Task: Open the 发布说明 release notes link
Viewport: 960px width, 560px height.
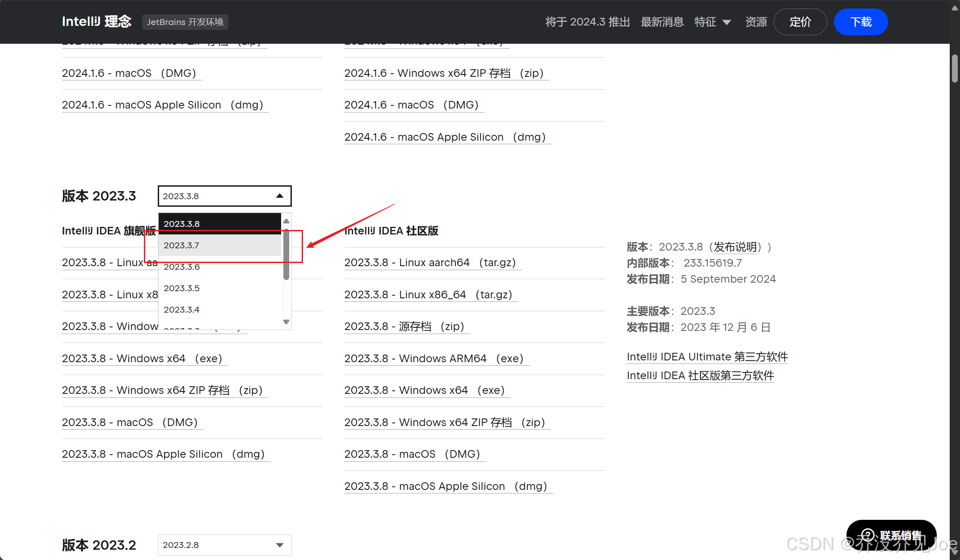Action: (x=735, y=247)
